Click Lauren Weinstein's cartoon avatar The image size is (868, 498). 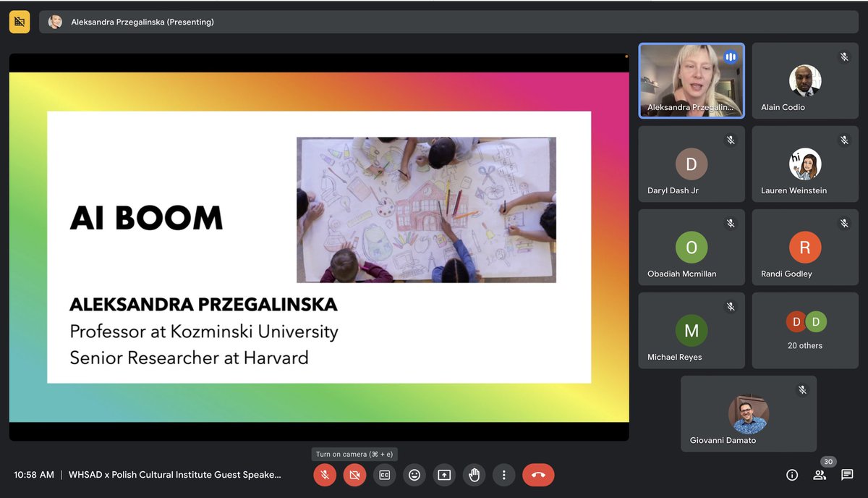[x=804, y=164]
